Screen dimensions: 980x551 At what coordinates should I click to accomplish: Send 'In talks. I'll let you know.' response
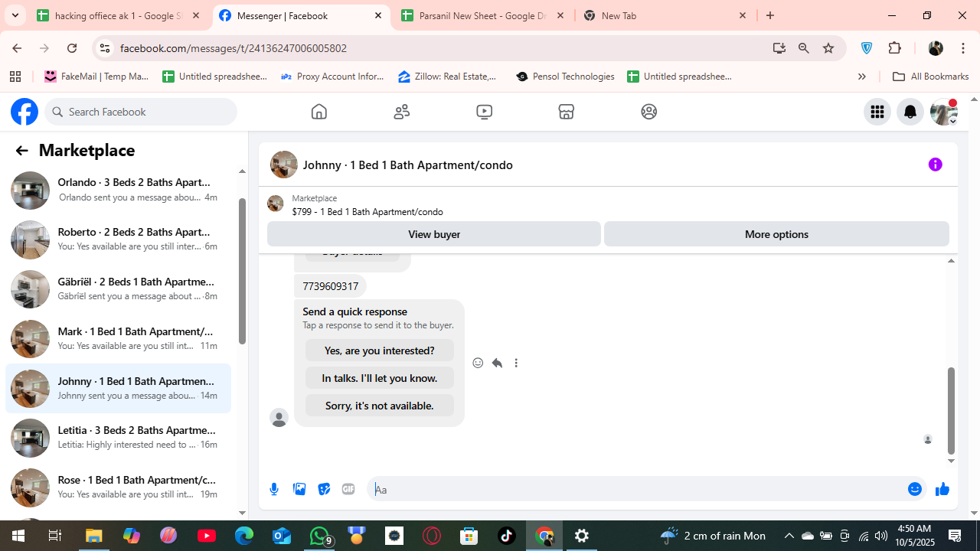click(x=380, y=378)
